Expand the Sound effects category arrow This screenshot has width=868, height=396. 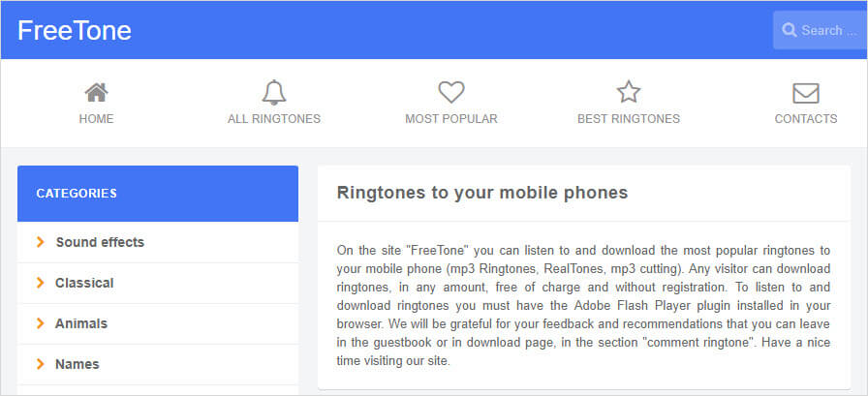[x=41, y=242]
